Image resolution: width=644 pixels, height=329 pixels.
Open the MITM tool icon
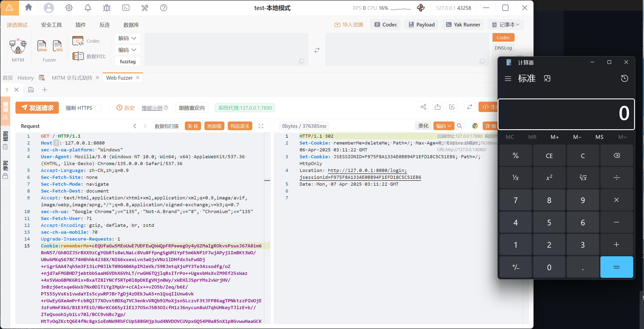point(18,46)
